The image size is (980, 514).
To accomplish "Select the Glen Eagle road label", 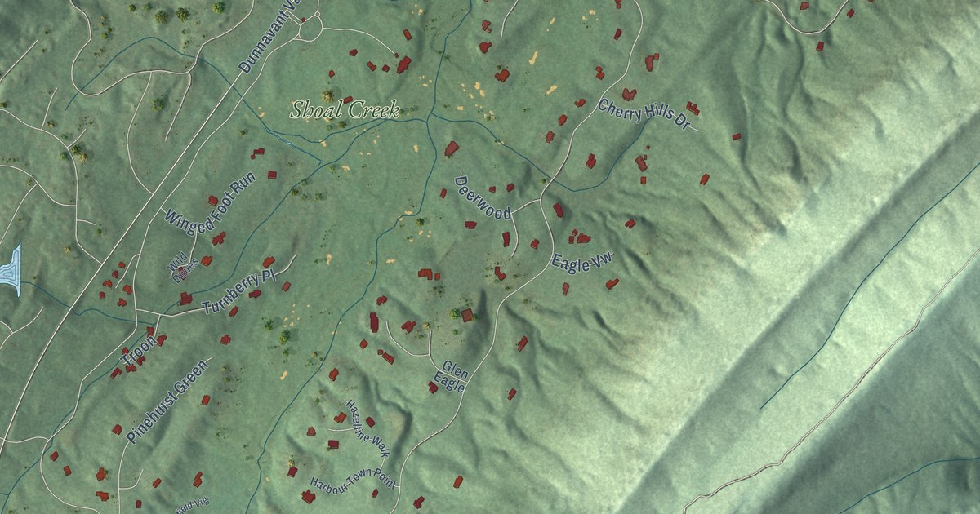I will 451,377.
